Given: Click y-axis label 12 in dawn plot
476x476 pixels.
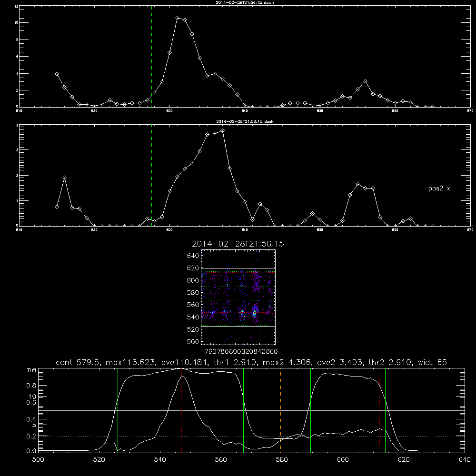Looking at the screenshot, I should 17,6.
